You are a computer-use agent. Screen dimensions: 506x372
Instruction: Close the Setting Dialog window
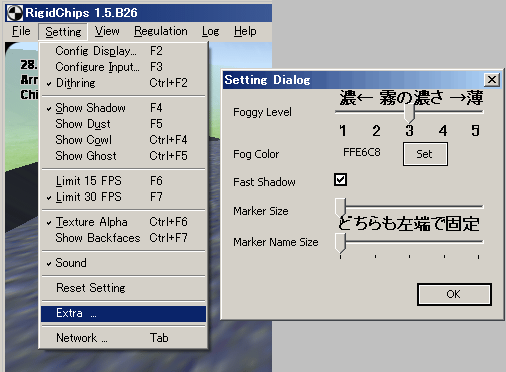pos(492,80)
